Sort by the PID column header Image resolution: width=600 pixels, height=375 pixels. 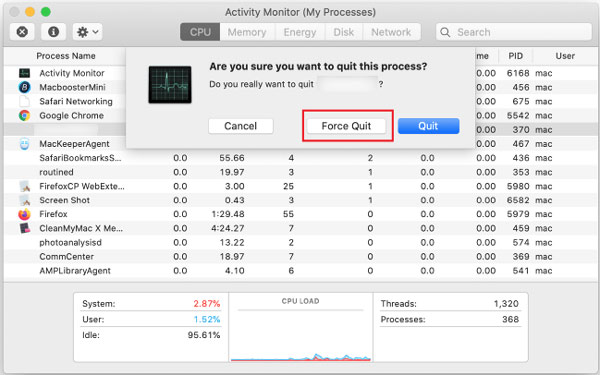515,56
